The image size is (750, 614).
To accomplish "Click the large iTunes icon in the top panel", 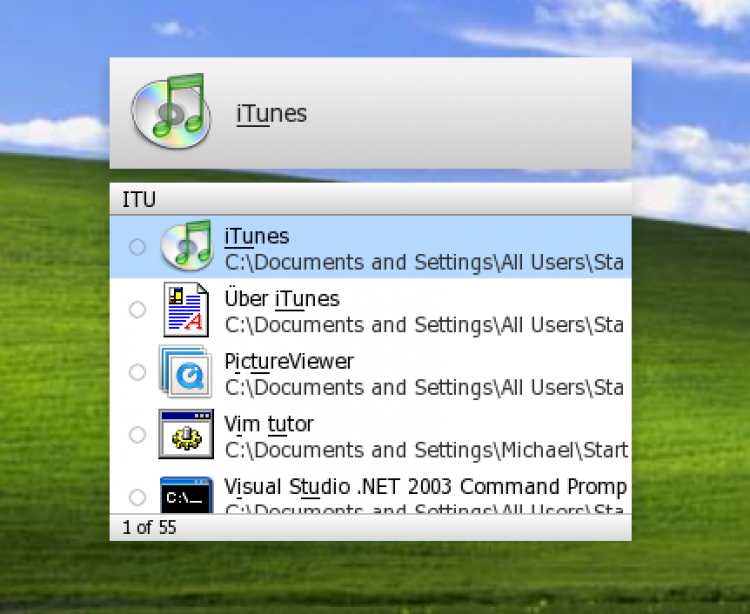I will [x=171, y=111].
